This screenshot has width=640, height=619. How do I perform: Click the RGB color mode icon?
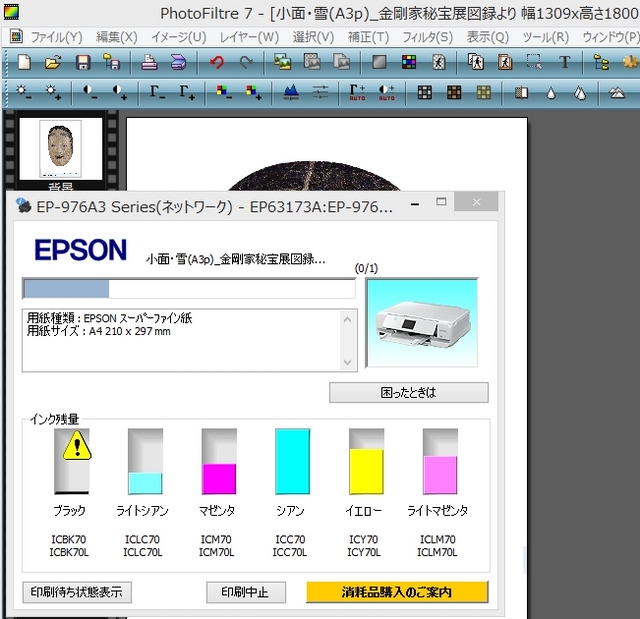tap(409, 62)
